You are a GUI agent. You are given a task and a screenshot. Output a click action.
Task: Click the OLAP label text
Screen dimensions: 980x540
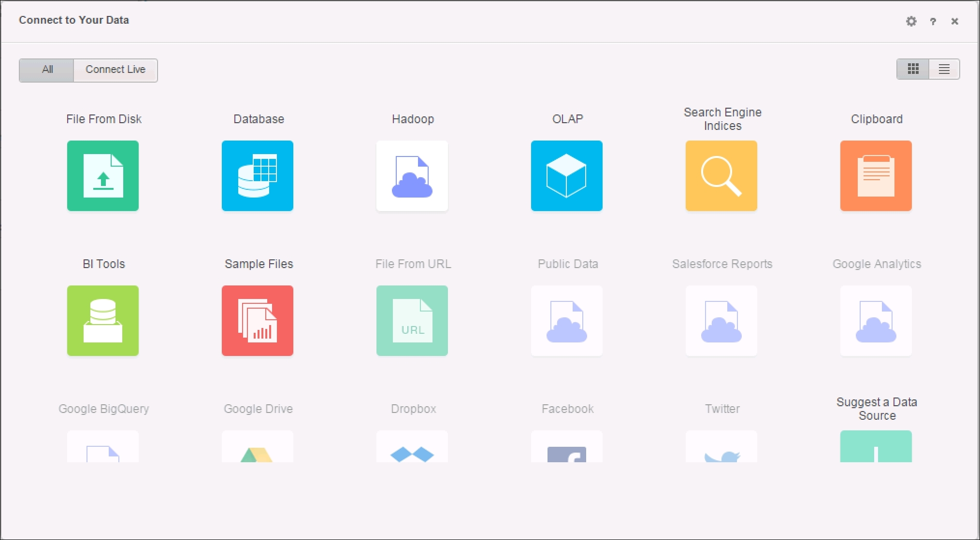[568, 119]
